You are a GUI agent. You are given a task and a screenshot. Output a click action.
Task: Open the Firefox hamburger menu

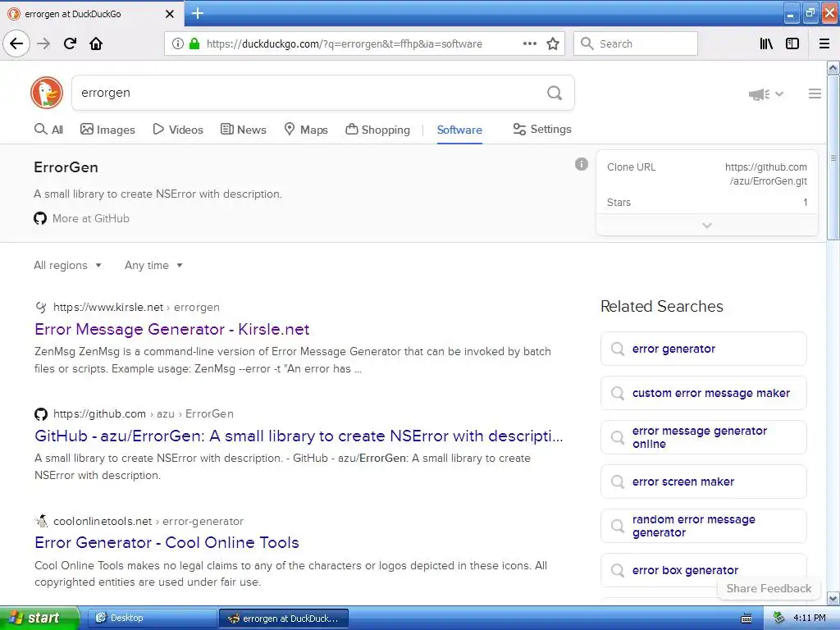824,43
